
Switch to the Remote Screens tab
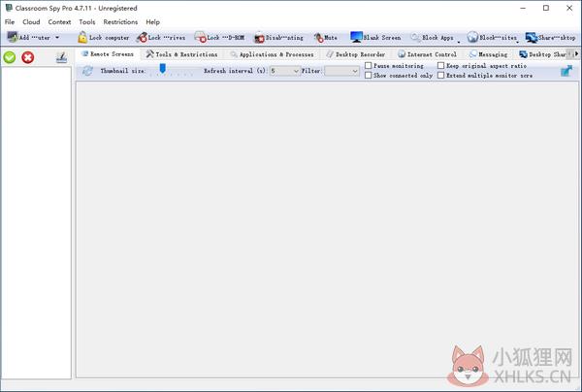pyautogui.click(x=108, y=54)
